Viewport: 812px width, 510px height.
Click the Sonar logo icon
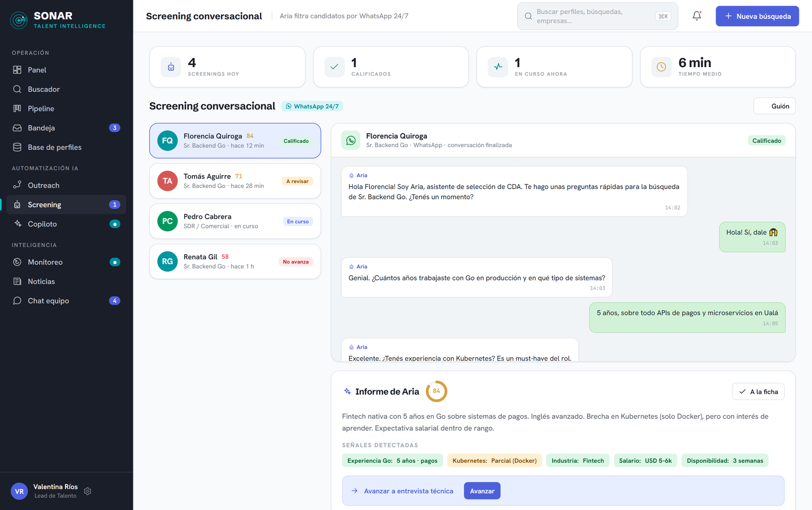pyautogui.click(x=19, y=20)
